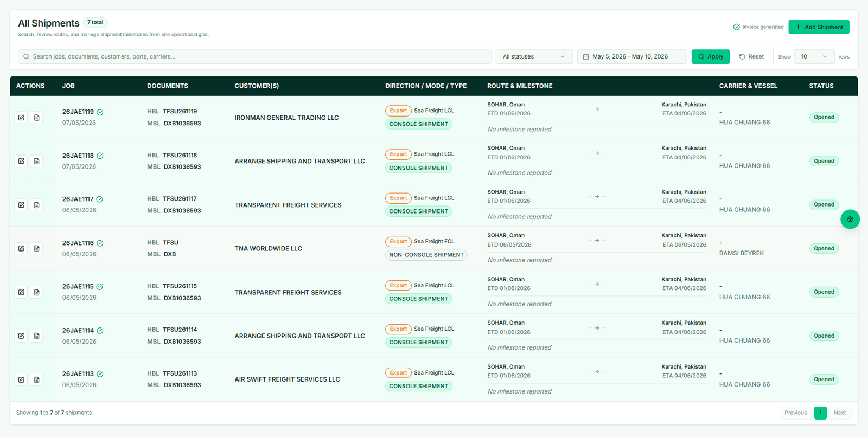Click Export tag in TNA WORLDWIDE row
This screenshot has width=868, height=438.
tap(398, 242)
